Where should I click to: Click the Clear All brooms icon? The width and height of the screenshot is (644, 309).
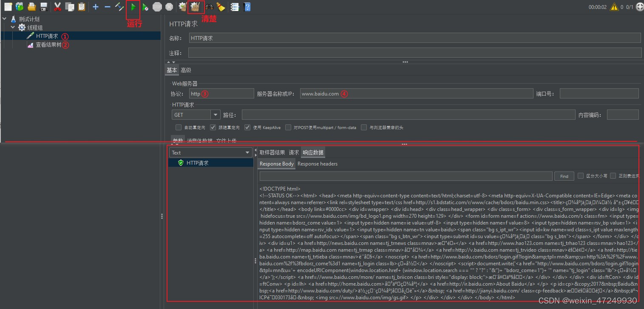click(x=196, y=7)
